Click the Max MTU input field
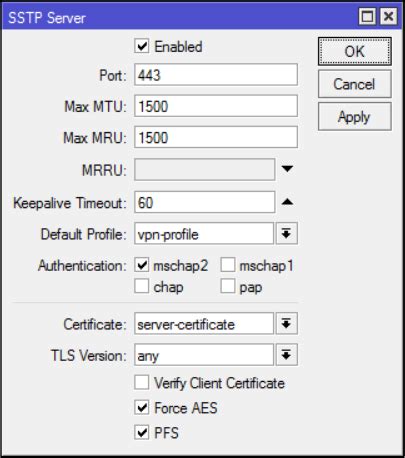This screenshot has width=405, height=458. point(216,106)
